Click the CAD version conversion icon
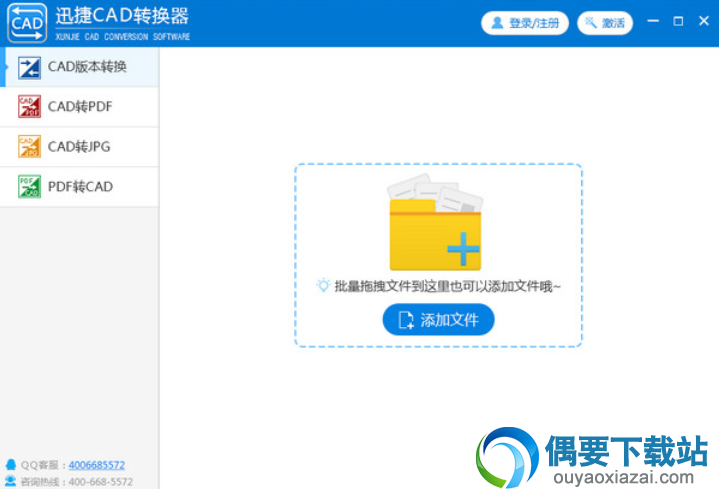 (29, 67)
